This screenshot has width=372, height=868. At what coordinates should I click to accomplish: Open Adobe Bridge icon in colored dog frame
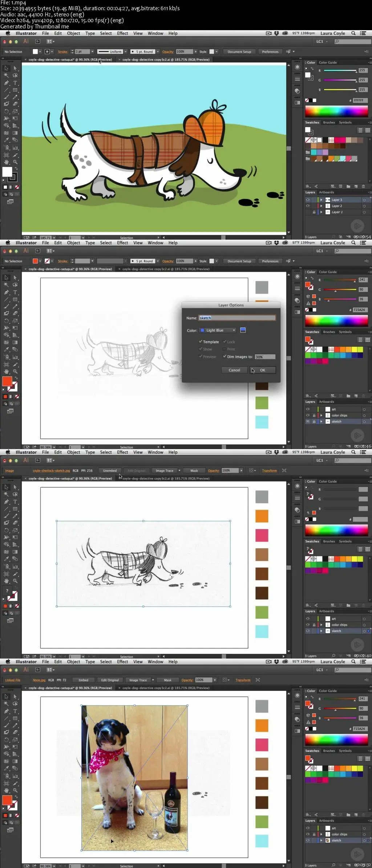37,41
